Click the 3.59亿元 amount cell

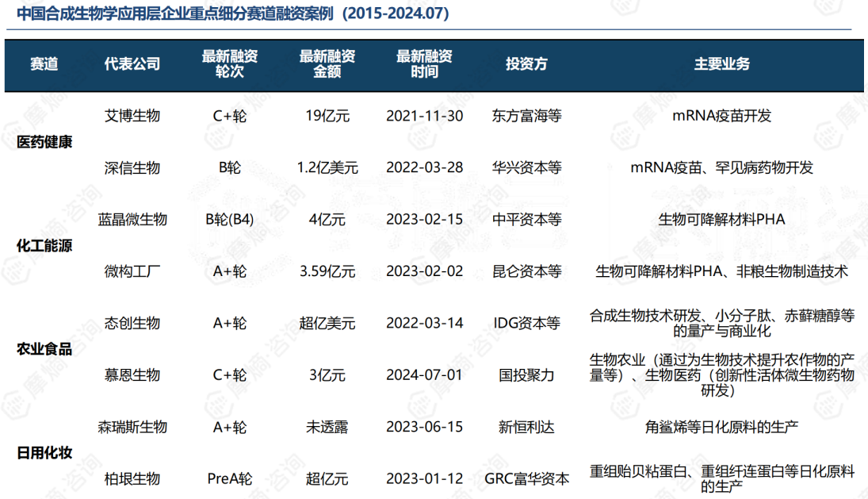327,271
